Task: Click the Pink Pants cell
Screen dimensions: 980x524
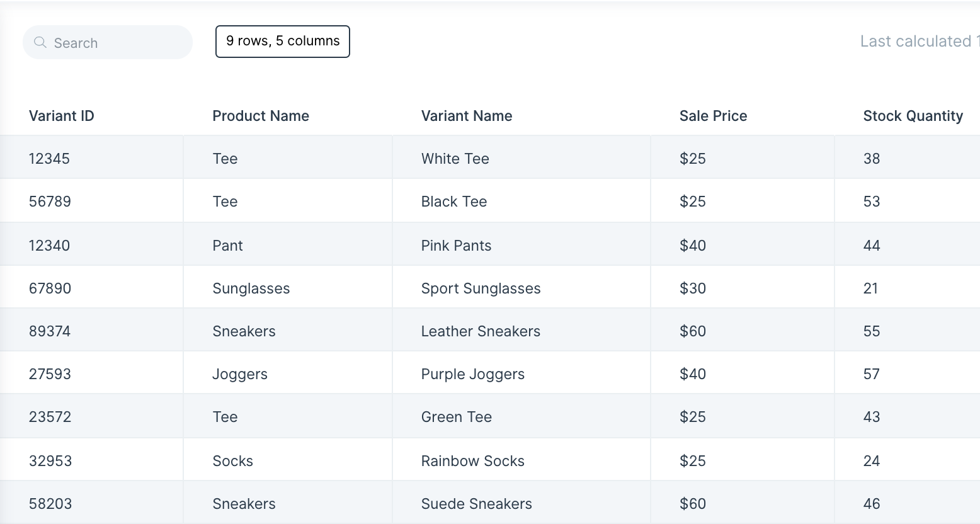Action: pos(521,245)
